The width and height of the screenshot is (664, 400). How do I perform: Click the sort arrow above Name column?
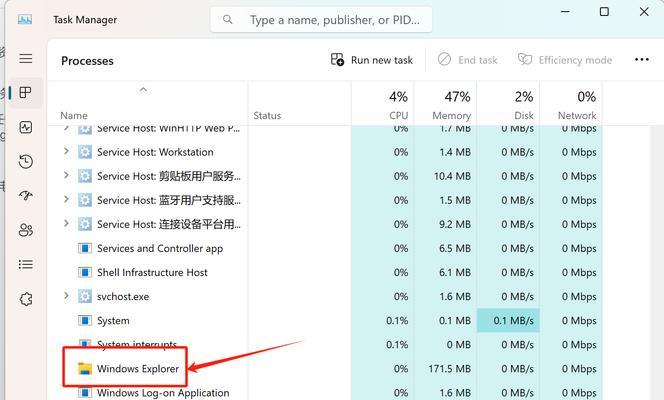pos(143,89)
